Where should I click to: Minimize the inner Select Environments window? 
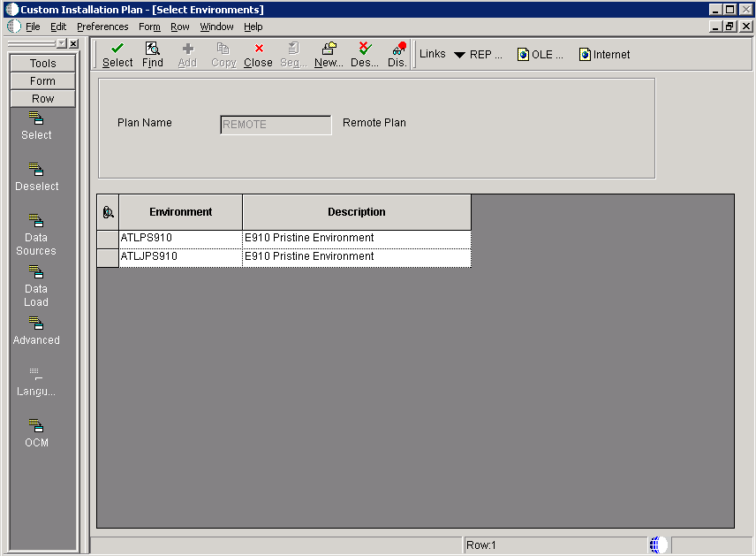click(x=716, y=27)
